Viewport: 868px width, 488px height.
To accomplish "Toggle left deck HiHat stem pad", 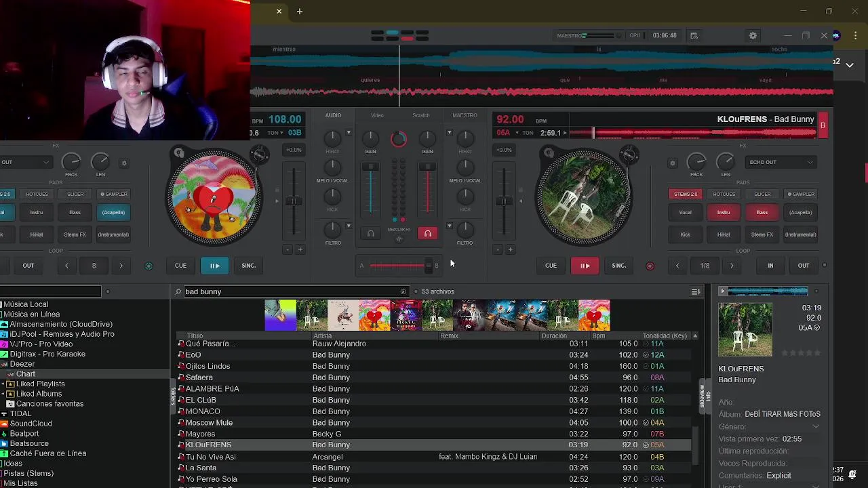I will pyautogui.click(x=37, y=235).
